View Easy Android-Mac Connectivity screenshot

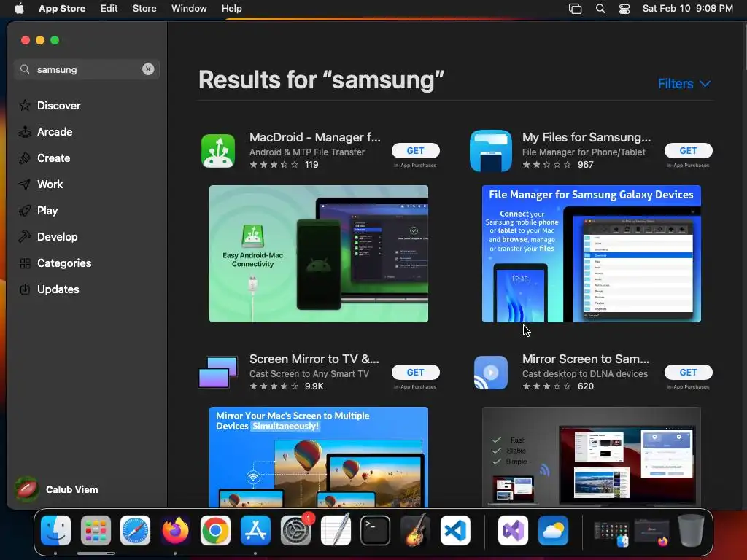point(319,254)
